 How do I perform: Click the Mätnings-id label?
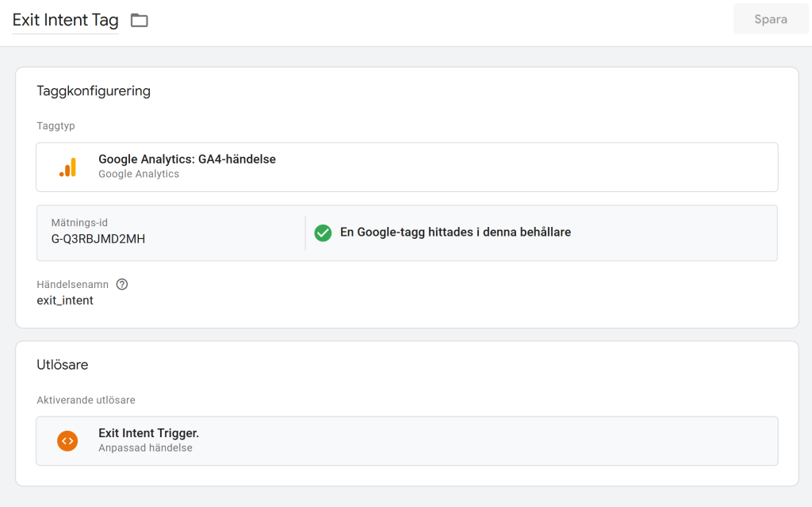tap(79, 223)
